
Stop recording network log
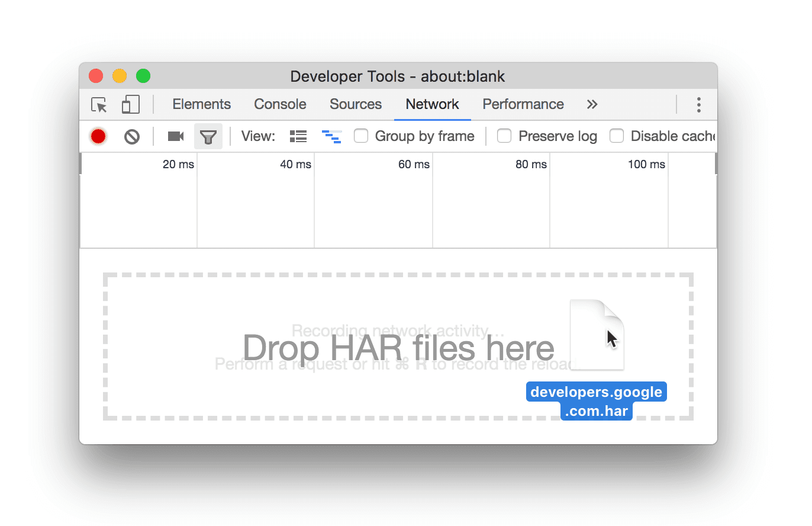[x=98, y=136]
